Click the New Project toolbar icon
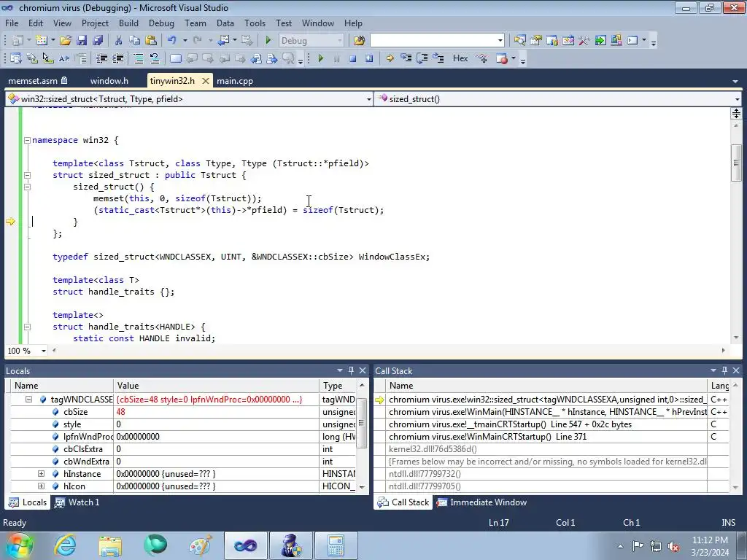 (18, 41)
